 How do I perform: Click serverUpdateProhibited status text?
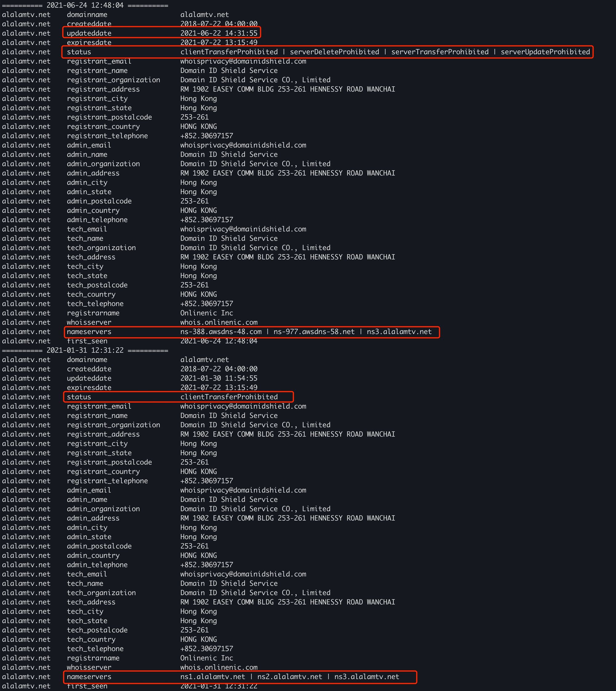[x=545, y=52]
